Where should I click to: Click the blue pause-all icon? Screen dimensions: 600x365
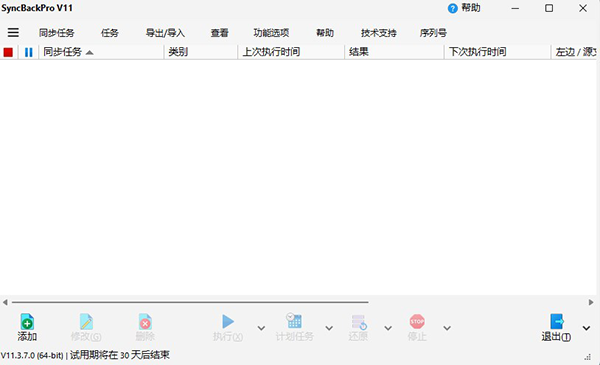28,52
